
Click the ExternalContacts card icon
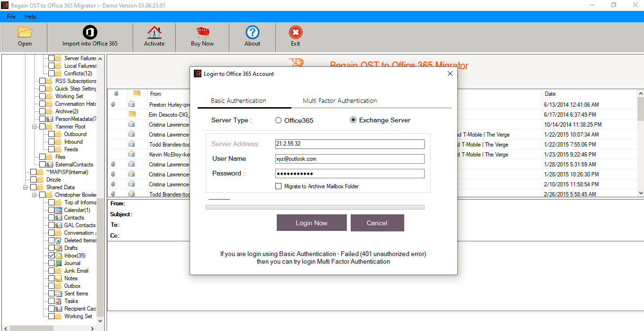point(49,165)
